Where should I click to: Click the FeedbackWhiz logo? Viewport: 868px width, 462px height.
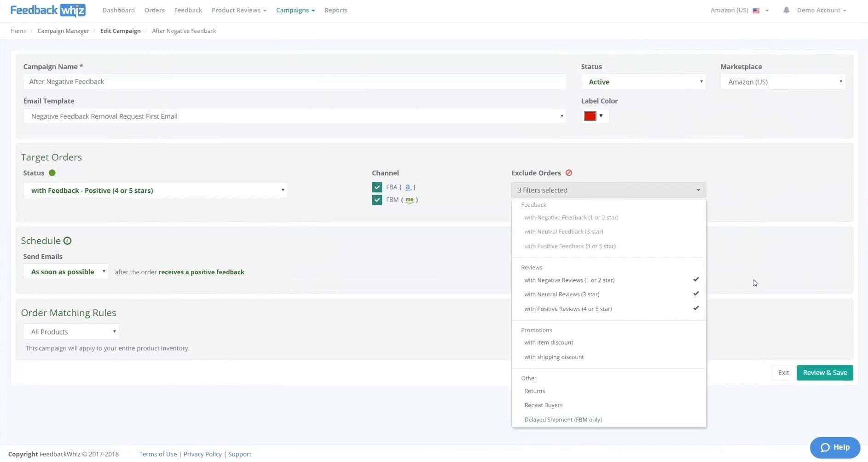coord(48,10)
